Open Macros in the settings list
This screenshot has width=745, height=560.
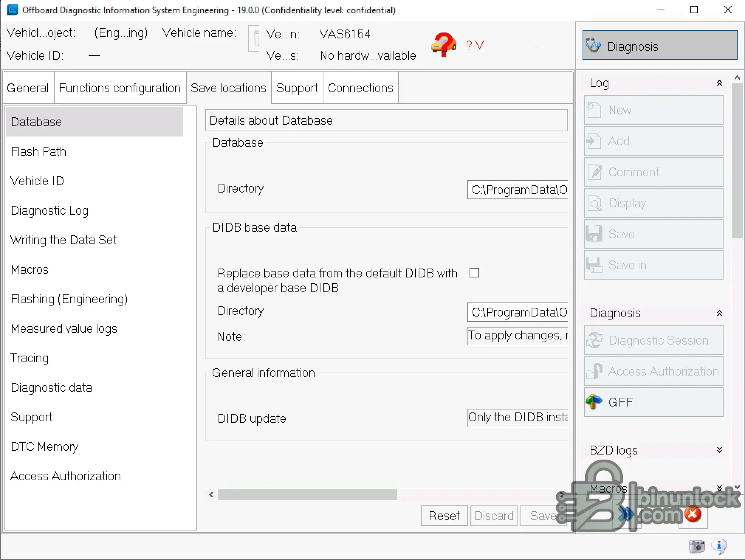(x=95, y=269)
